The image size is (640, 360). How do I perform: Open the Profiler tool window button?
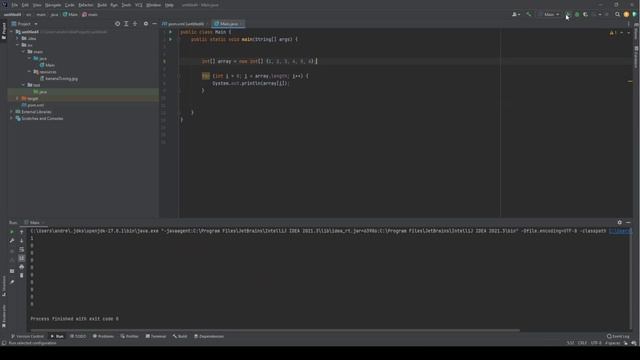click(129, 336)
